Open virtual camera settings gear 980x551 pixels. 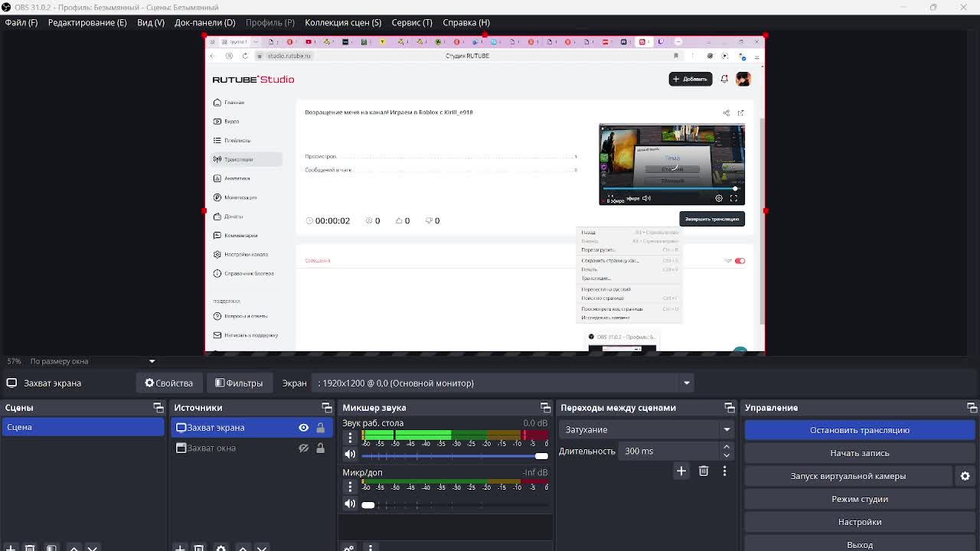coord(965,476)
